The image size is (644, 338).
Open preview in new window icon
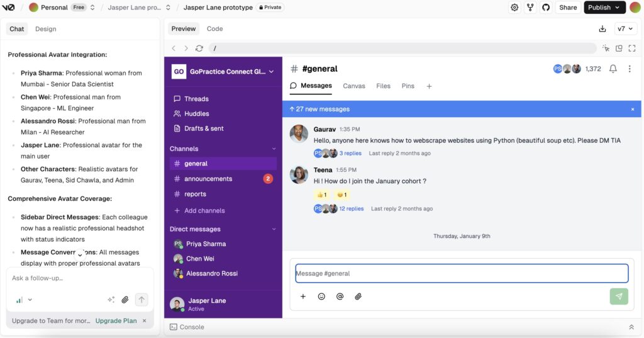pos(619,48)
